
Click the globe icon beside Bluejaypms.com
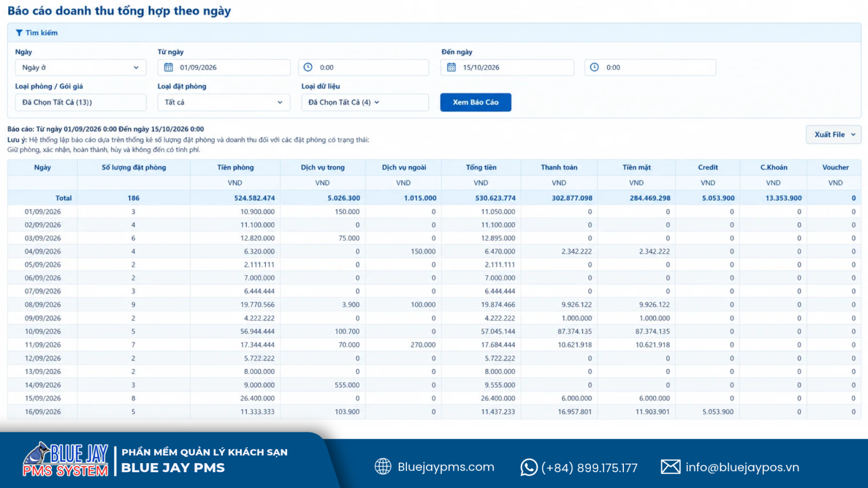click(383, 466)
